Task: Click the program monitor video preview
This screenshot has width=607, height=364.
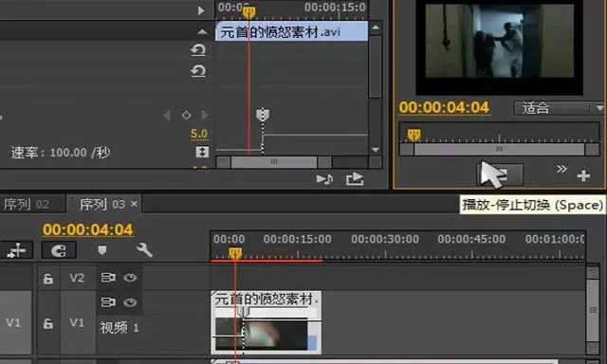Action: pos(500,48)
